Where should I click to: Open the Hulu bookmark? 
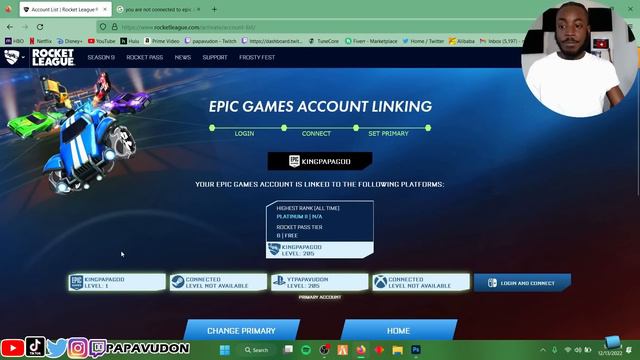pyautogui.click(x=130, y=41)
